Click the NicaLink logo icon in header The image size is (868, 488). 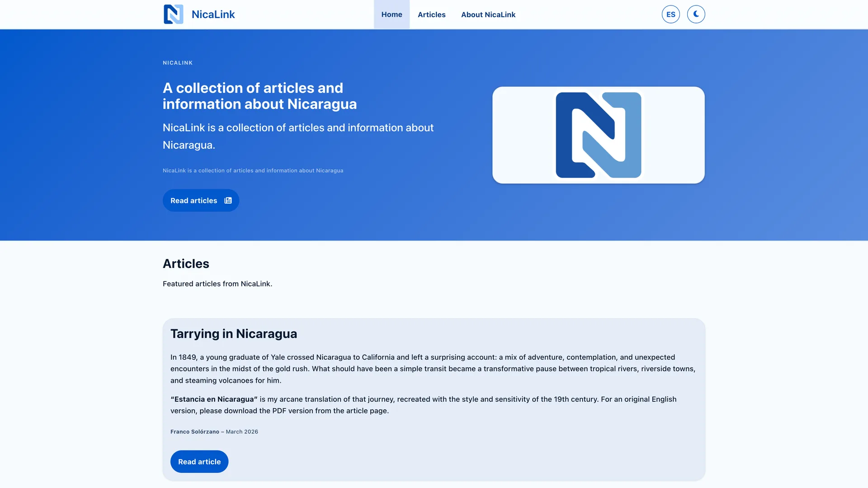point(173,14)
